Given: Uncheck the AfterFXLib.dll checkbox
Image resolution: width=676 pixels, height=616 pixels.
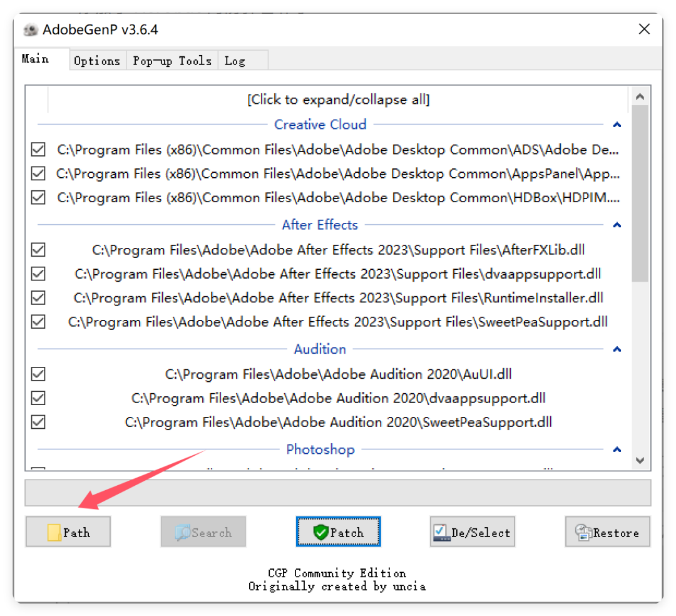Looking at the screenshot, I should click(x=38, y=250).
